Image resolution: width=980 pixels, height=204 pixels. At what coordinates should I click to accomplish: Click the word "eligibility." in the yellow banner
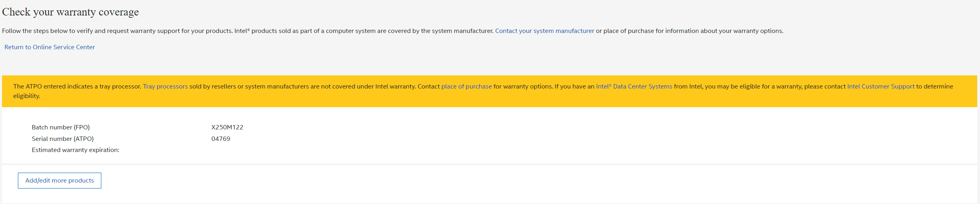coord(27,96)
